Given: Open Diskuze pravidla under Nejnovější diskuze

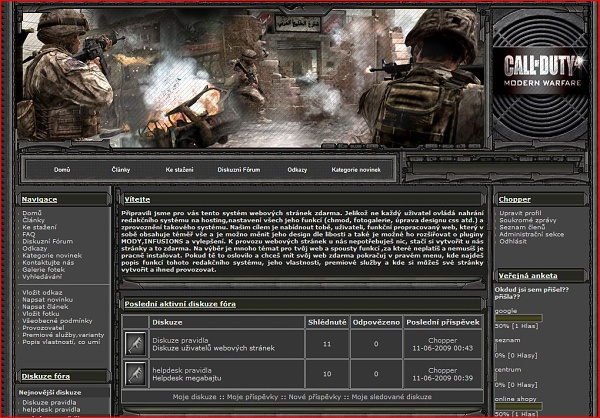Looking at the screenshot, I should pos(49,402).
